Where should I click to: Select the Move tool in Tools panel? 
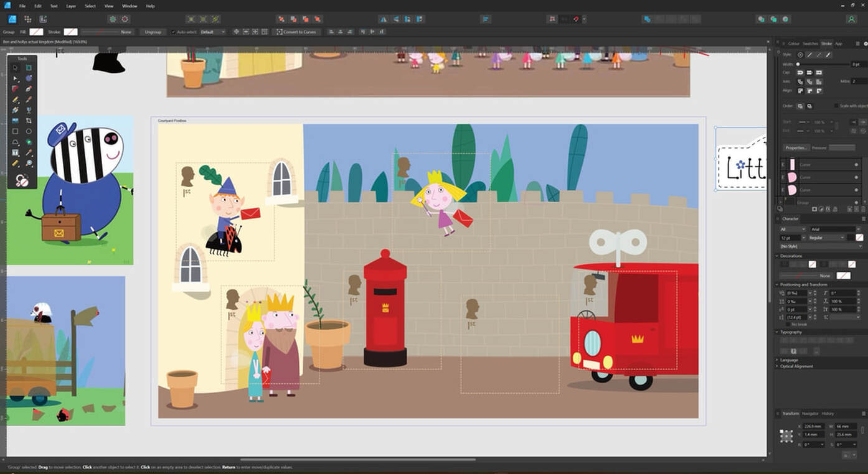click(x=16, y=67)
